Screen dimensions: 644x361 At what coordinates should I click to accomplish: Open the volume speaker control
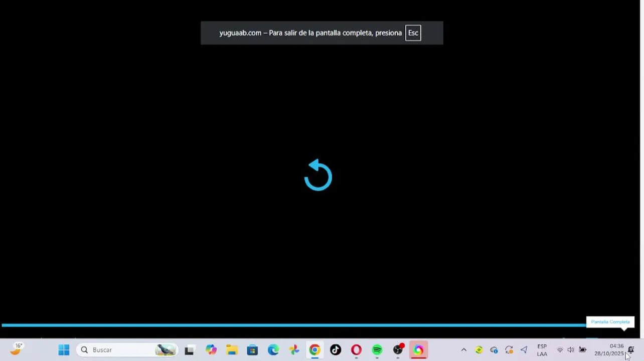[x=571, y=350]
